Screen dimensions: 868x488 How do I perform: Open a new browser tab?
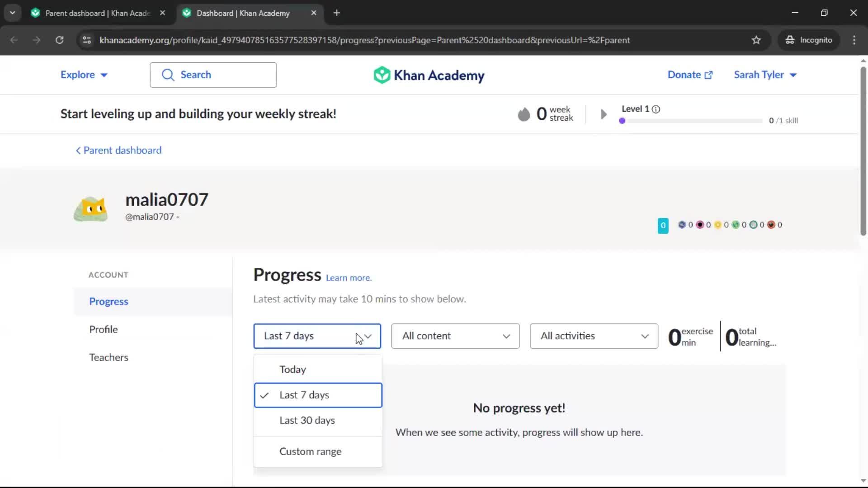coord(336,13)
